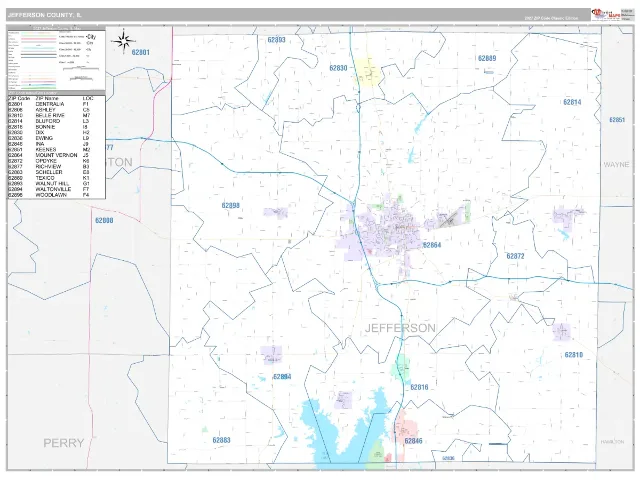Click the compass rose north arrow

click(x=124, y=41)
